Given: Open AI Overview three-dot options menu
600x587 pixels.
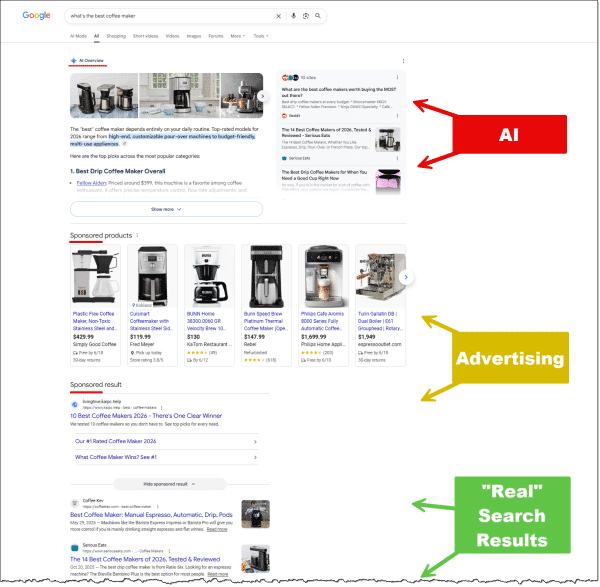Looking at the screenshot, I should 403,61.
